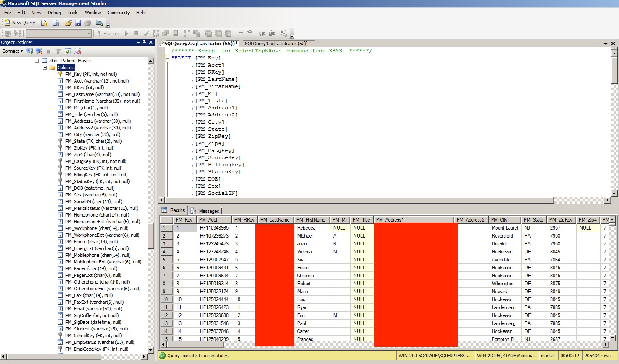619x364 pixels.
Task: Refresh the Object Explorer tree
Action: coord(68,51)
